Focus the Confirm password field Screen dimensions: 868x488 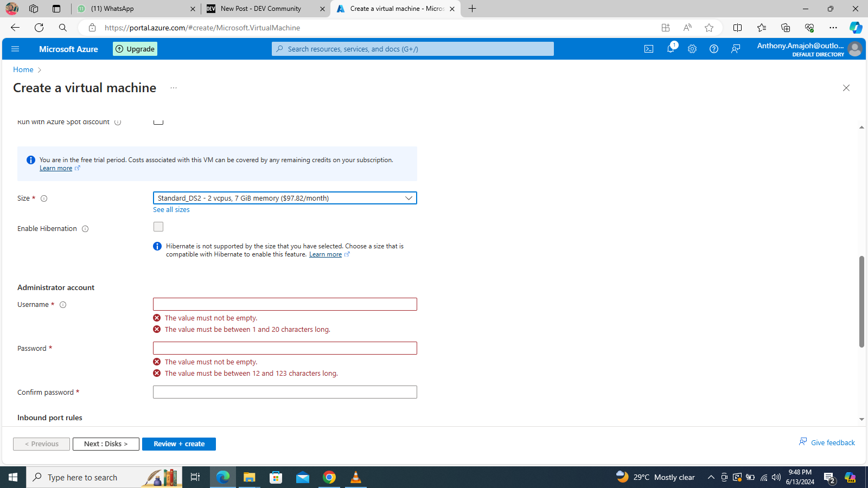(285, 392)
